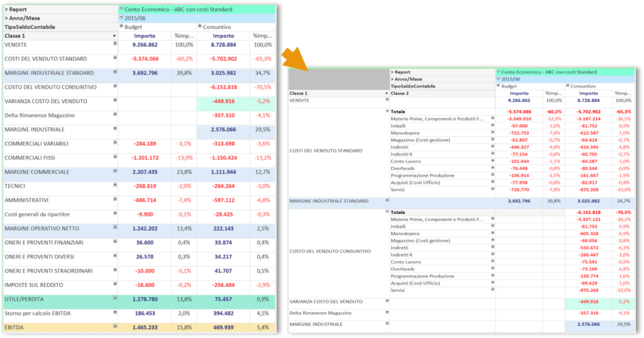This screenshot has height=338, width=644.
Task: Click TipoSaldoContabile field in left table
Action: (x=30, y=27)
